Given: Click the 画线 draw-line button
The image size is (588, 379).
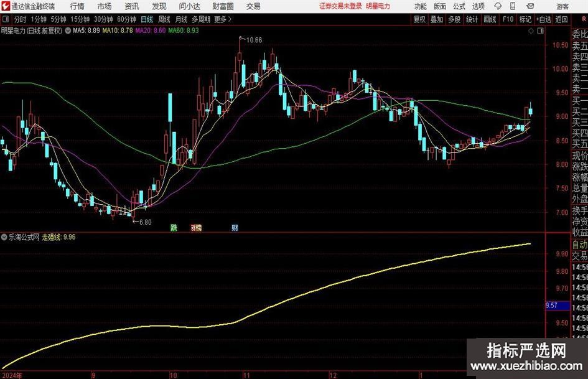Looking at the screenshot, I should pos(490,19).
